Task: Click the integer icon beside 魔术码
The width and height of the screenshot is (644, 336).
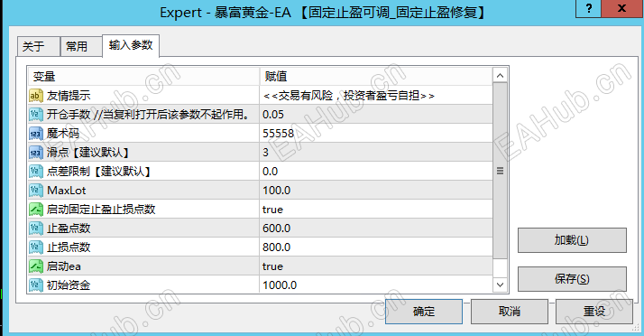Action: tap(36, 134)
